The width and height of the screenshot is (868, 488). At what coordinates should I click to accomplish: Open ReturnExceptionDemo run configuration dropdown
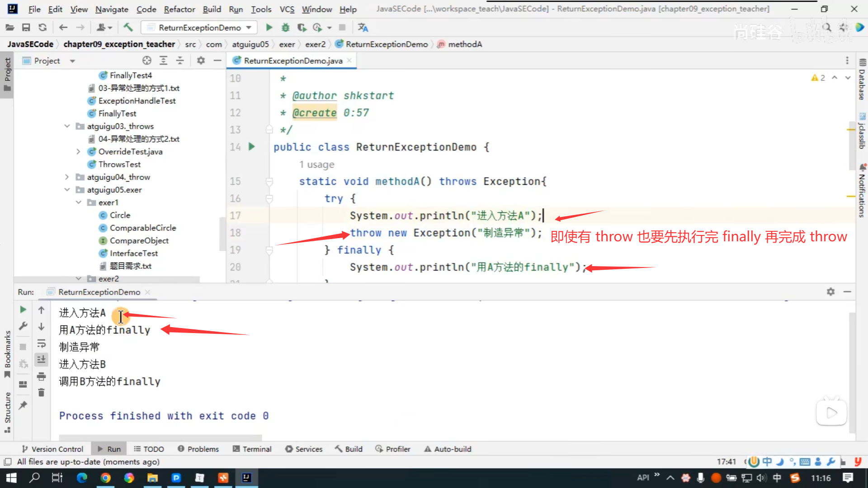(199, 28)
